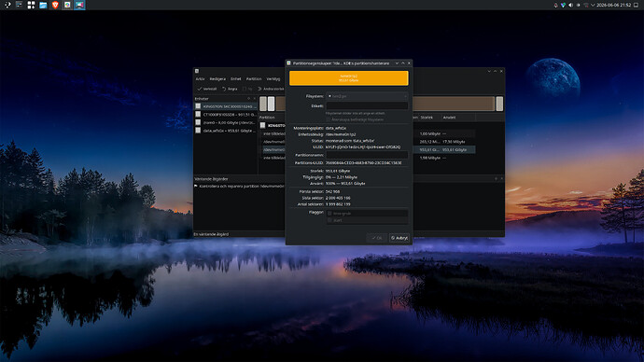The width and height of the screenshot is (644, 362).
Task: Click OK button in properties dialog
Action: (x=377, y=238)
